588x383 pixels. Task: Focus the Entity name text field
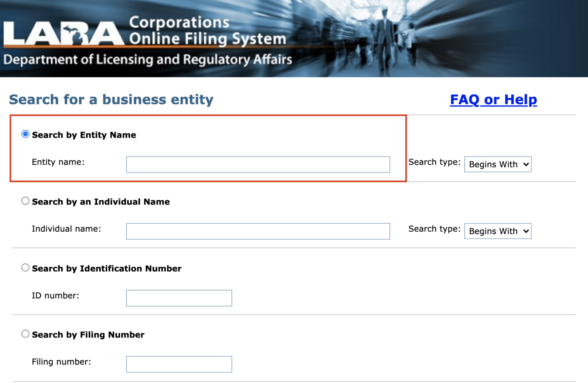pos(258,165)
